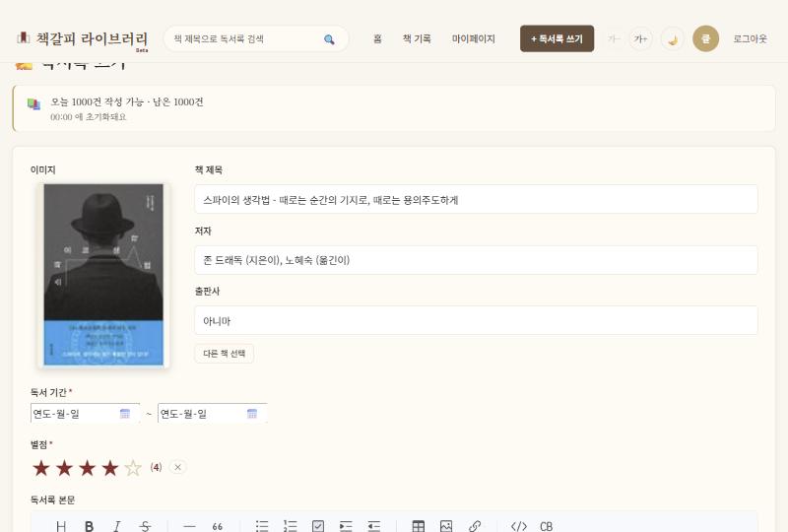Open the end date calendar picker
This screenshot has height=532, width=788.
click(x=252, y=414)
